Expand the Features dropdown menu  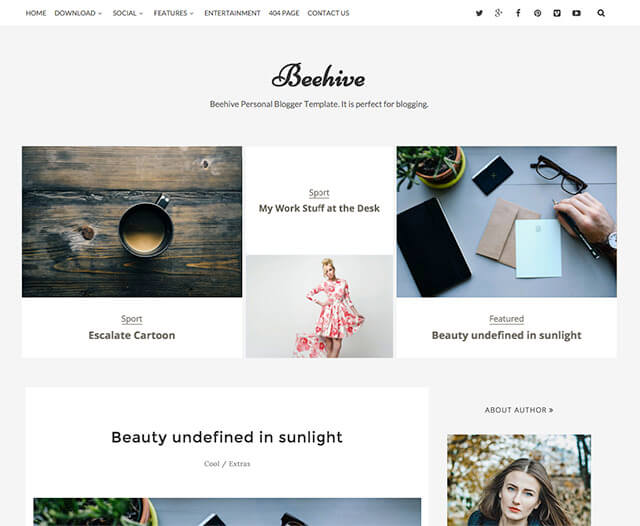coord(173,13)
